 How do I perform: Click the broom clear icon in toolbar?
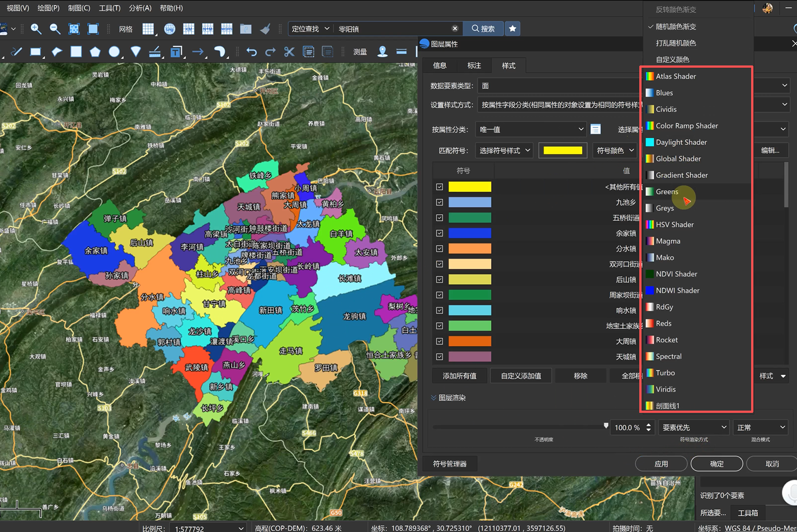click(265, 29)
